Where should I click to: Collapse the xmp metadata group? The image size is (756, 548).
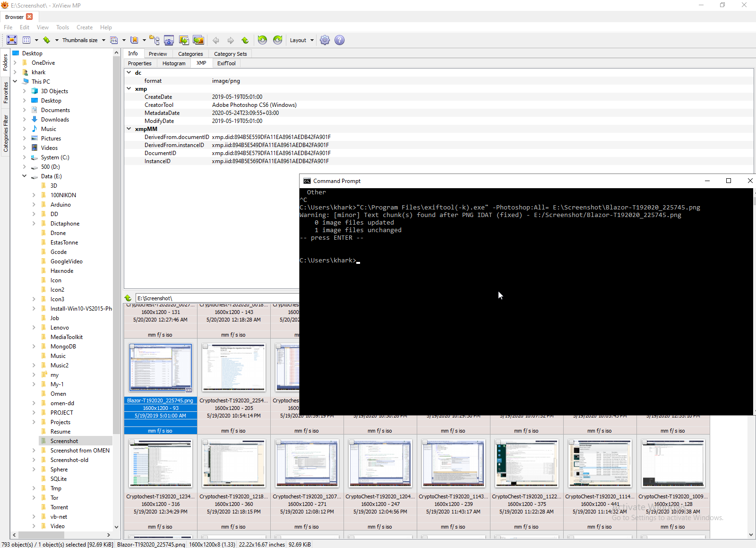click(129, 88)
